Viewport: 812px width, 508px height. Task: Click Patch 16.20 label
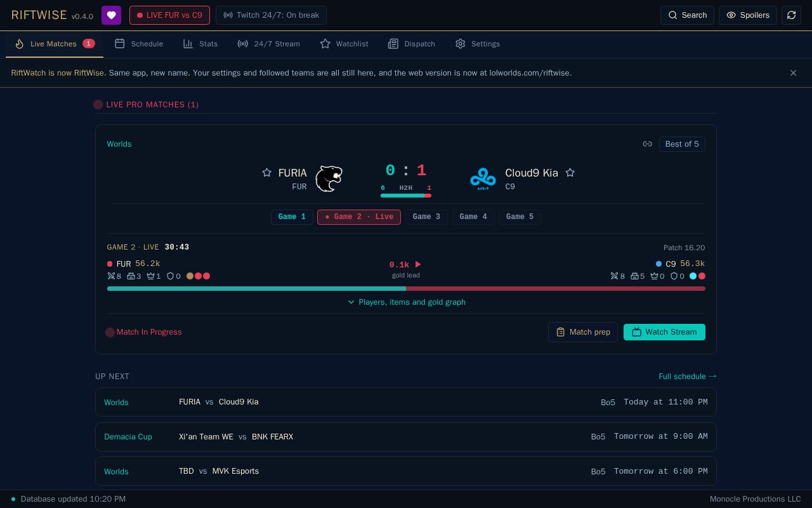684,248
